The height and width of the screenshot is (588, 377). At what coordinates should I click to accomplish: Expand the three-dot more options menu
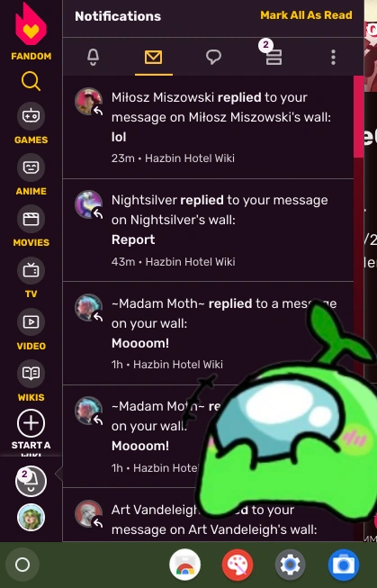pos(333,57)
